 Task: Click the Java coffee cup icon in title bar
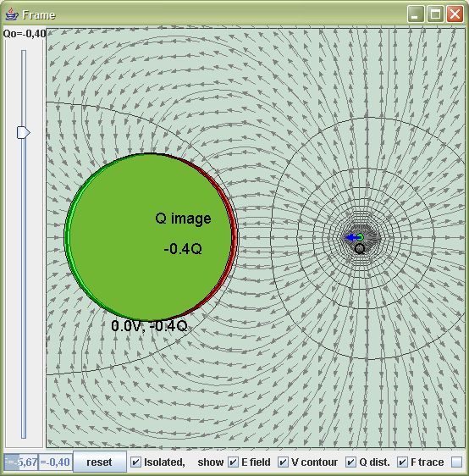[12, 14]
